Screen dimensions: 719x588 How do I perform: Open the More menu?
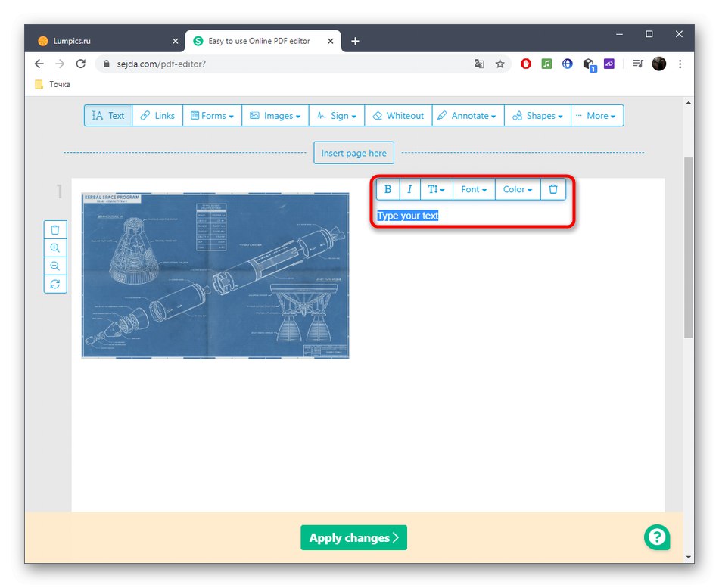(x=597, y=115)
